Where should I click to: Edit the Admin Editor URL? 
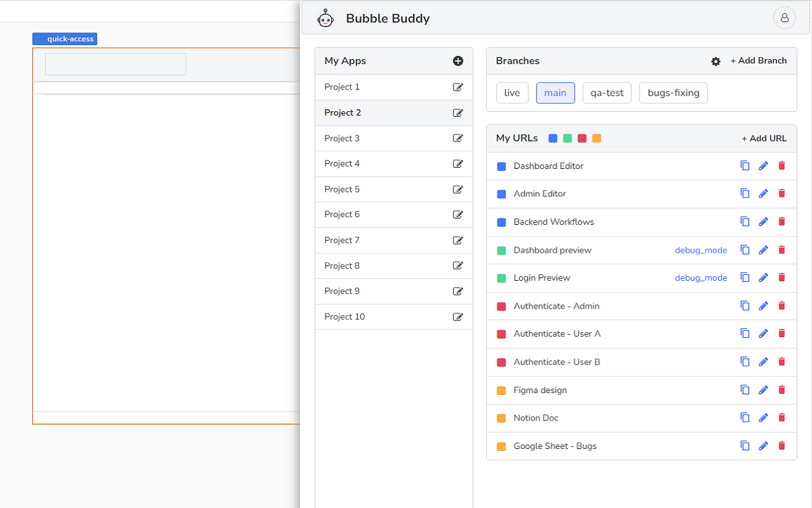pyautogui.click(x=763, y=194)
